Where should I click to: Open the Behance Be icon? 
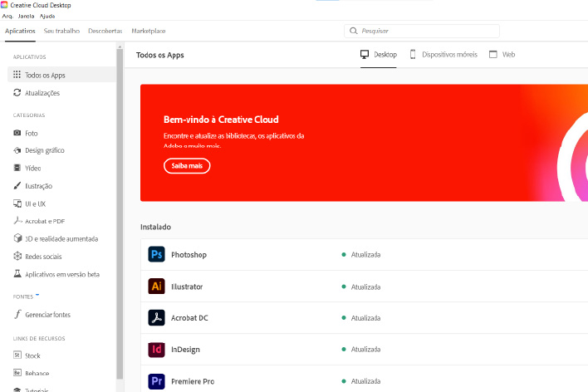pyautogui.click(x=17, y=373)
